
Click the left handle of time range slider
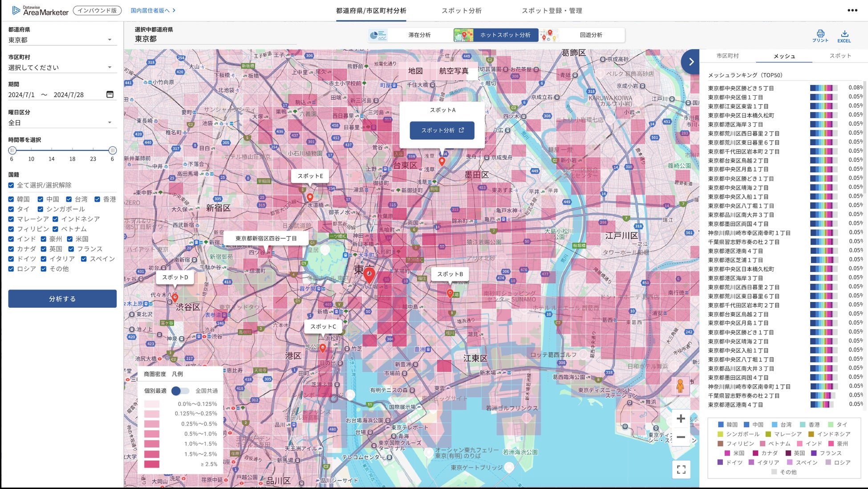[12, 151]
